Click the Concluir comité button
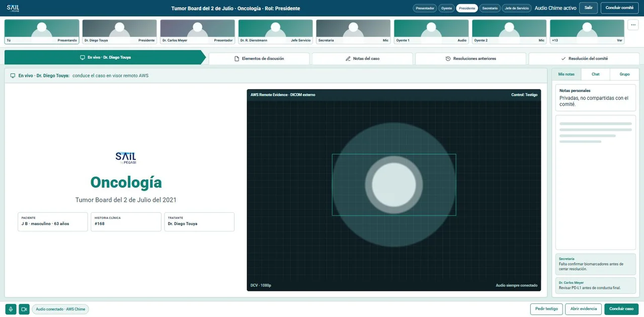 [619, 8]
